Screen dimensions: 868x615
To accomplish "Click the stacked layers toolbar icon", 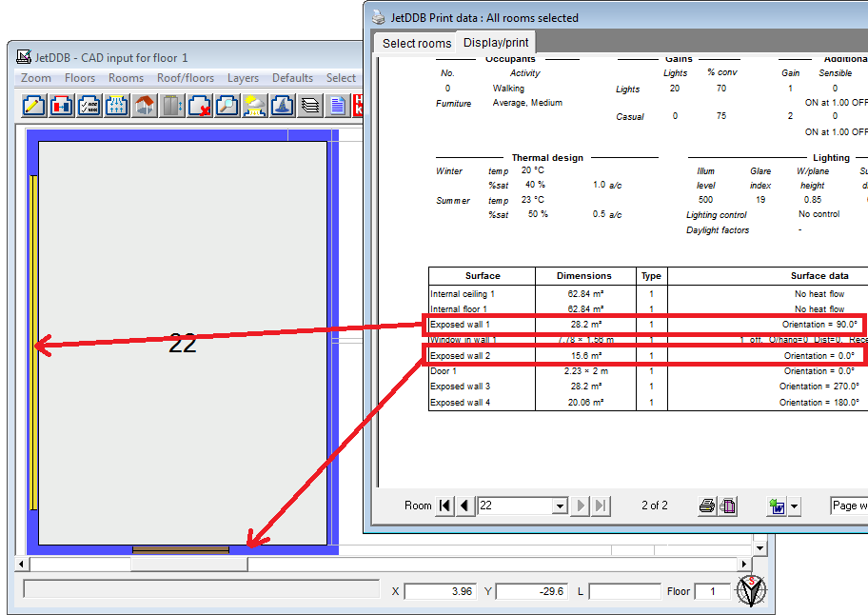I will (x=310, y=106).
